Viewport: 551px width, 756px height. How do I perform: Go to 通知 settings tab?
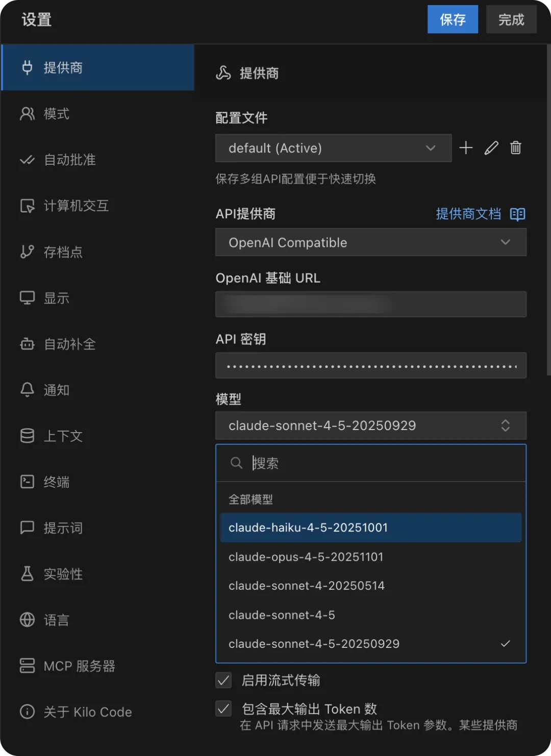coord(97,390)
